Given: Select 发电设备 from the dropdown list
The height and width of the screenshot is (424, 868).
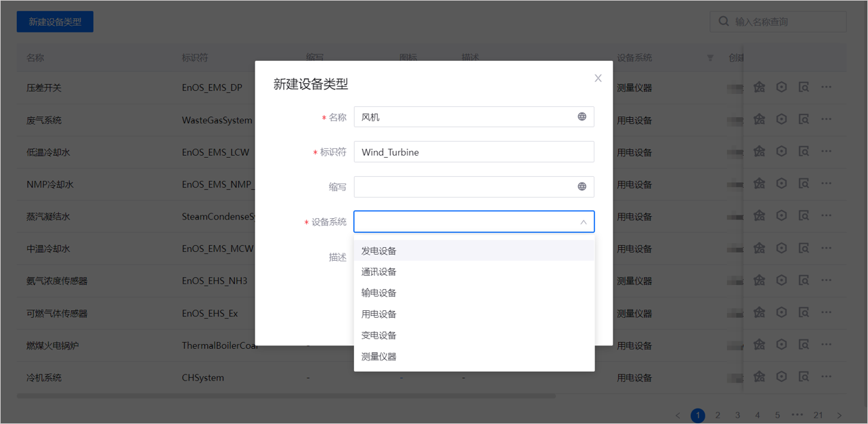Looking at the screenshot, I should click(379, 251).
